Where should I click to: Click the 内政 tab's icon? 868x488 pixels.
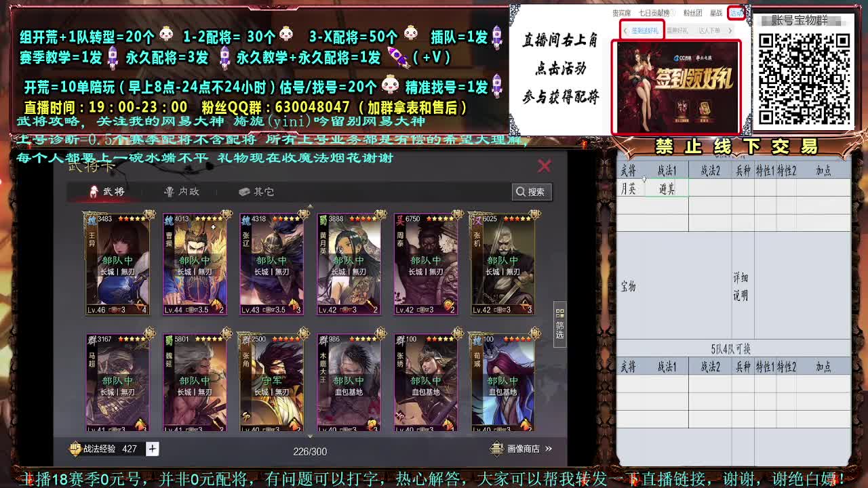point(170,192)
